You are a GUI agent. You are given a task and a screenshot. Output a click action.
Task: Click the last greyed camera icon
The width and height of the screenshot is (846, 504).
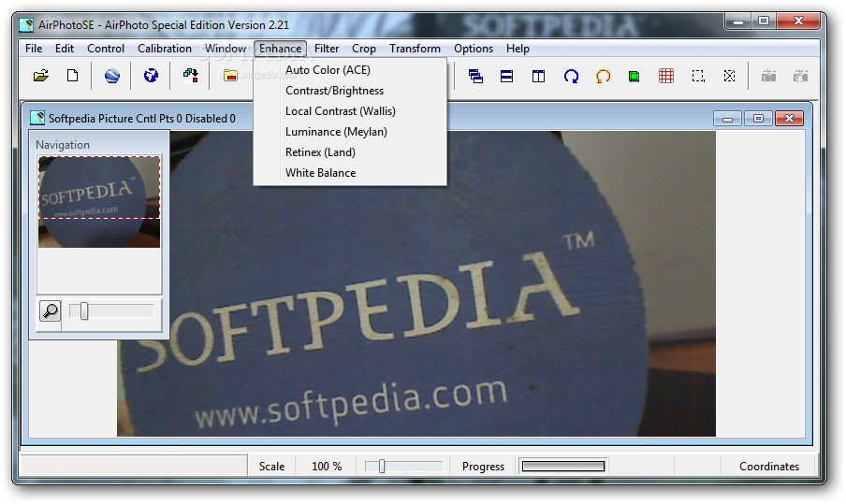[x=801, y=76]
